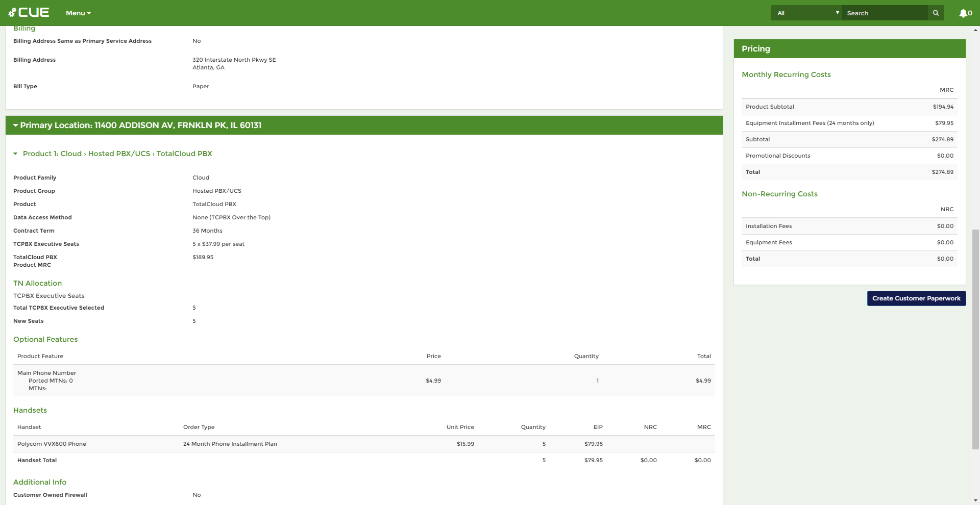This screenshot has width=980, height=505.
Task: Click the Monthly Recurring Costs heading
Action: (786, 75)
